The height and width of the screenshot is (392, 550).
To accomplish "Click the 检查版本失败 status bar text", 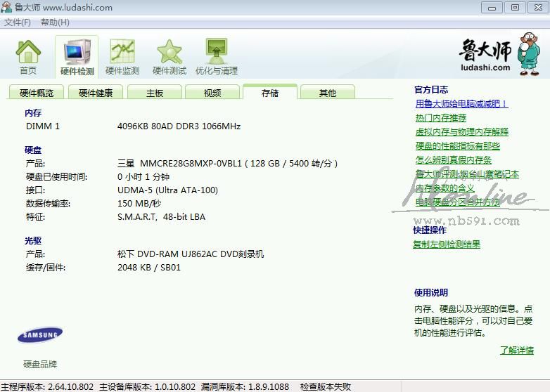I will (325, 386).
